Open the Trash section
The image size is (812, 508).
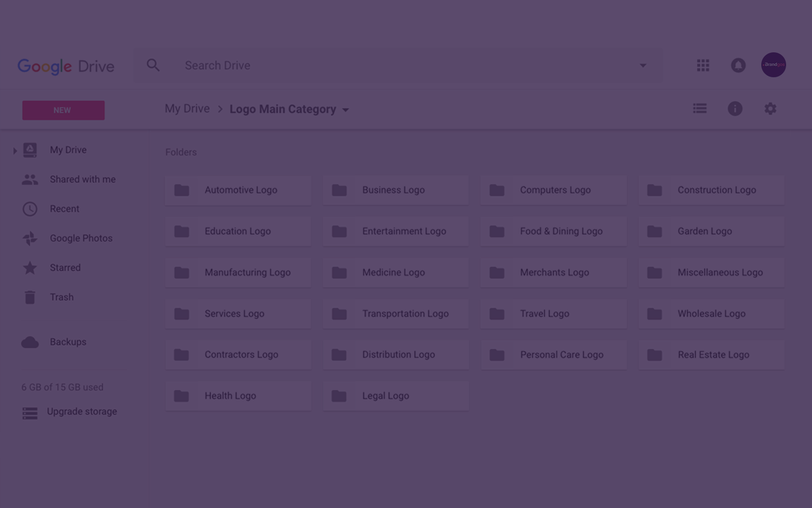pos(62,297)
